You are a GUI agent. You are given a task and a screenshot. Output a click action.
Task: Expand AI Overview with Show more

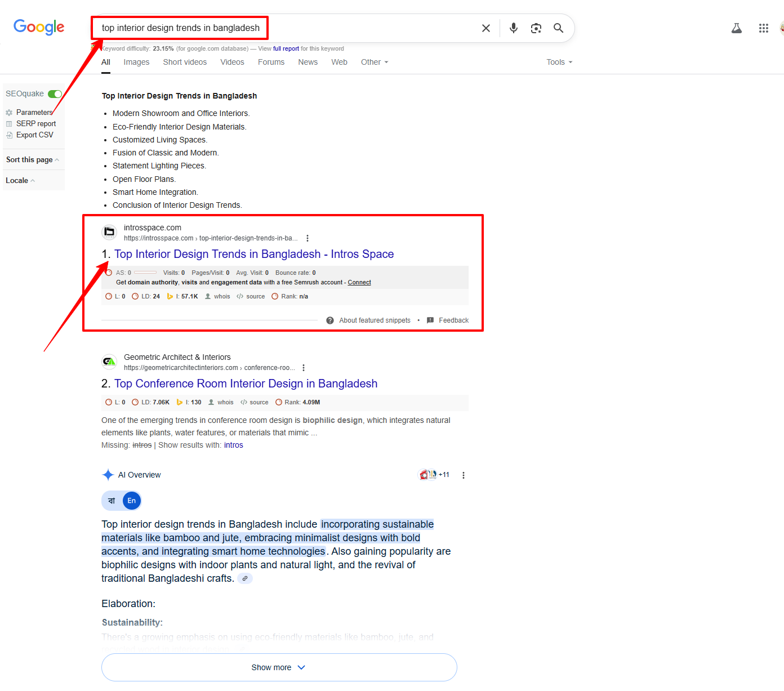point(279,667)
